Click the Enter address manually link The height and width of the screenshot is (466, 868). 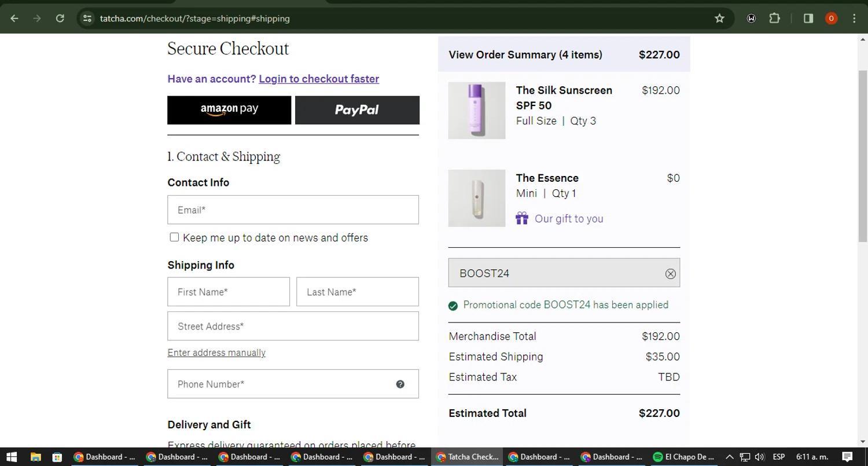(x=216, y=353)
